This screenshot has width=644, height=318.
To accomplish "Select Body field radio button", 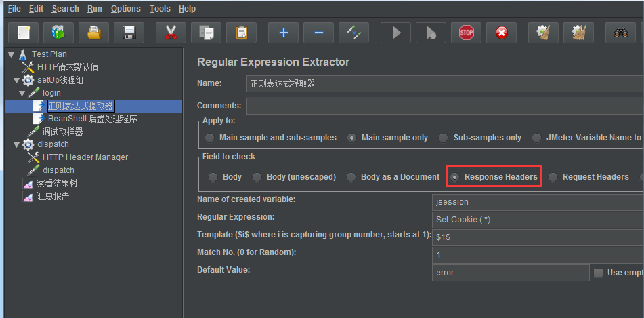I will (x=213, y=177).
